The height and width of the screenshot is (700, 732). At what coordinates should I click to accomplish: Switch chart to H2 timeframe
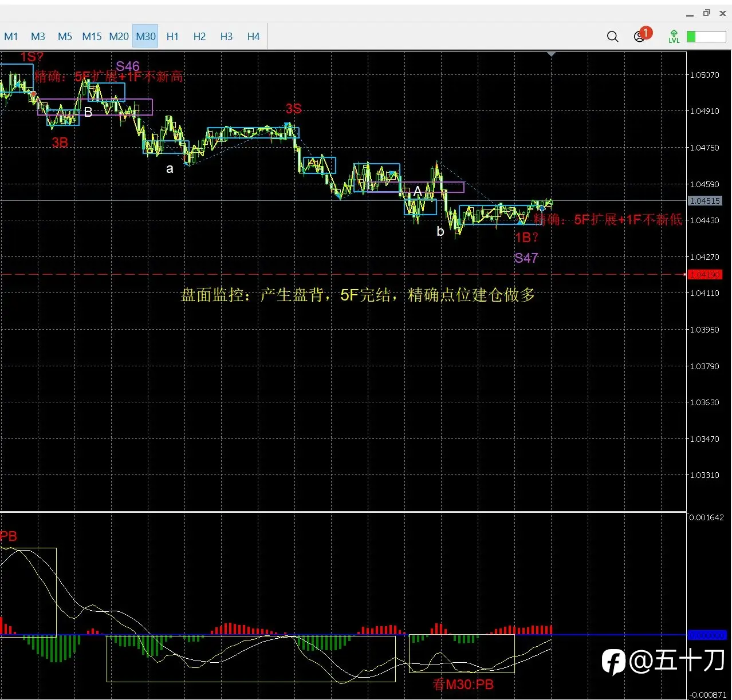click(x=199, y=37)
